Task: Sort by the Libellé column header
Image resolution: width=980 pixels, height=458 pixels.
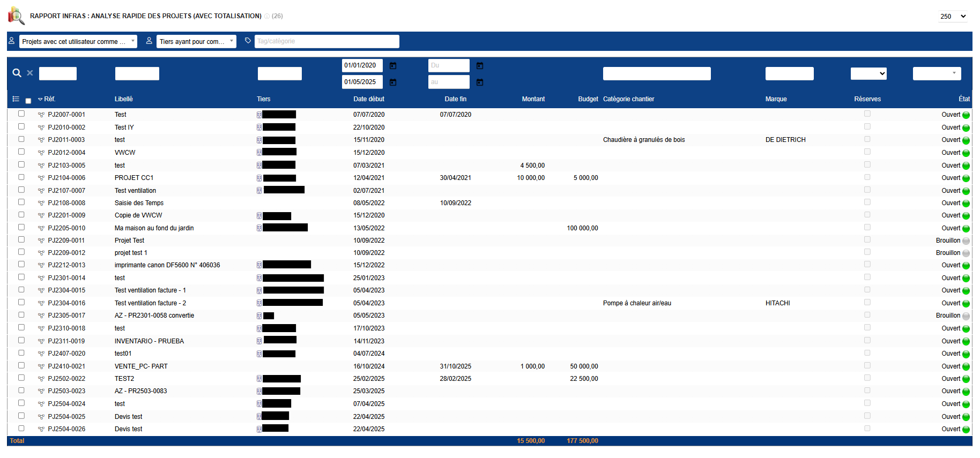Action: (124, 99)
